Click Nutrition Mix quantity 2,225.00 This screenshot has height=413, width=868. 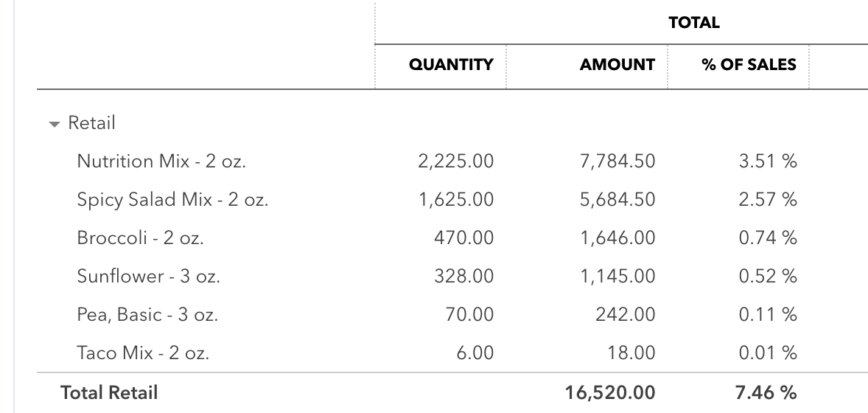pos(455,162)
